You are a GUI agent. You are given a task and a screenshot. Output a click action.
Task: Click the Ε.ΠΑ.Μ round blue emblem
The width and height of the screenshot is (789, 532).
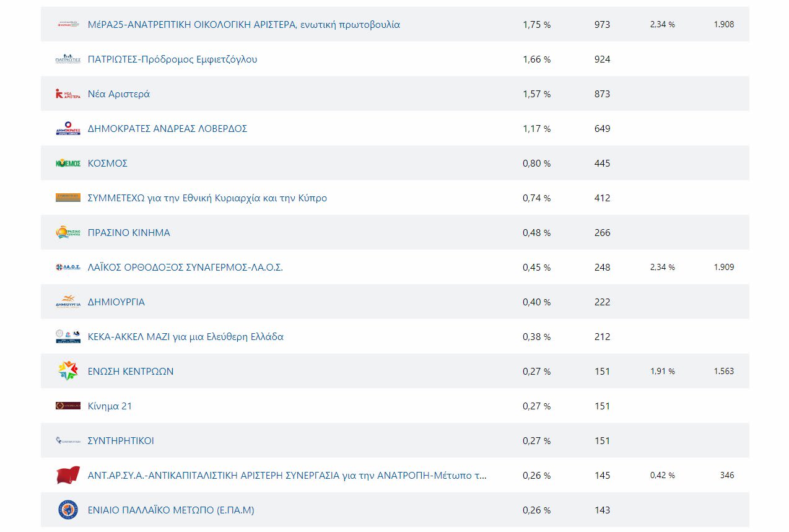tap(68, 510)
